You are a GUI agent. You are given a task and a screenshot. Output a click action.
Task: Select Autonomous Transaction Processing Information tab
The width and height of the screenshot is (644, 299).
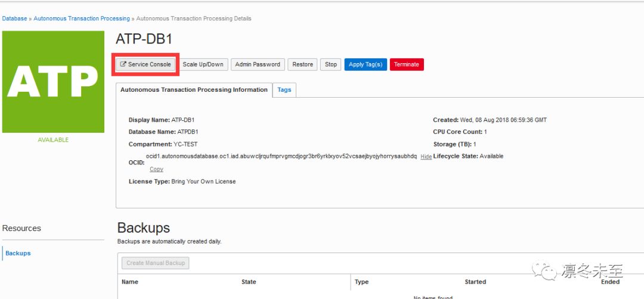tap(194, 90)
